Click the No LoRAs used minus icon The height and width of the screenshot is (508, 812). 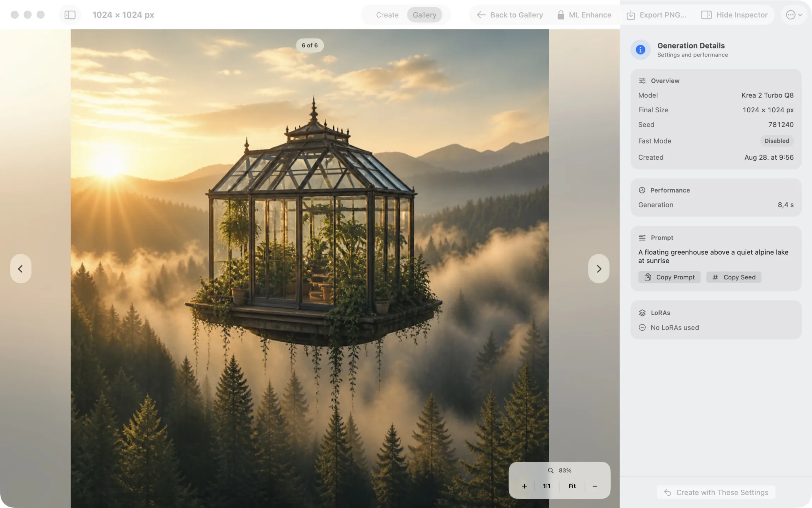(642, 327)
